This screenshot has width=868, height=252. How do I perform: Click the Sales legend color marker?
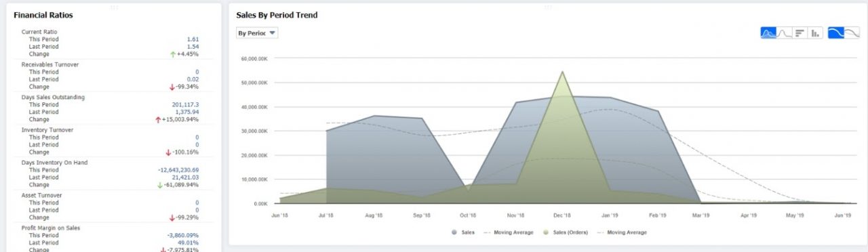point(454,232)
